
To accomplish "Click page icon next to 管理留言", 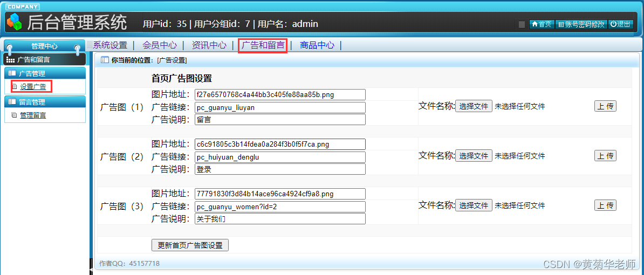I will (x=15, y=115).
